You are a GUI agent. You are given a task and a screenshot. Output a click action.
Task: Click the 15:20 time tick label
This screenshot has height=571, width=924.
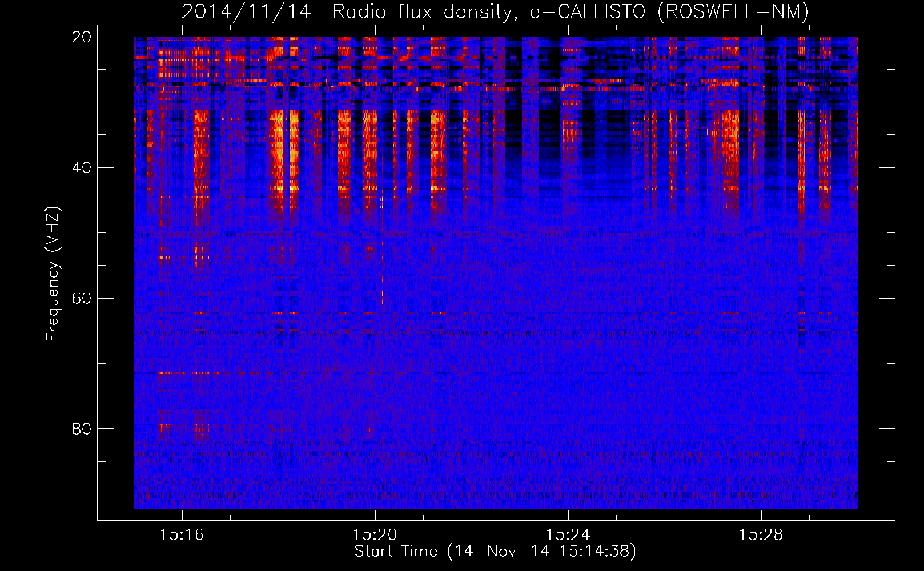point(375,535)
